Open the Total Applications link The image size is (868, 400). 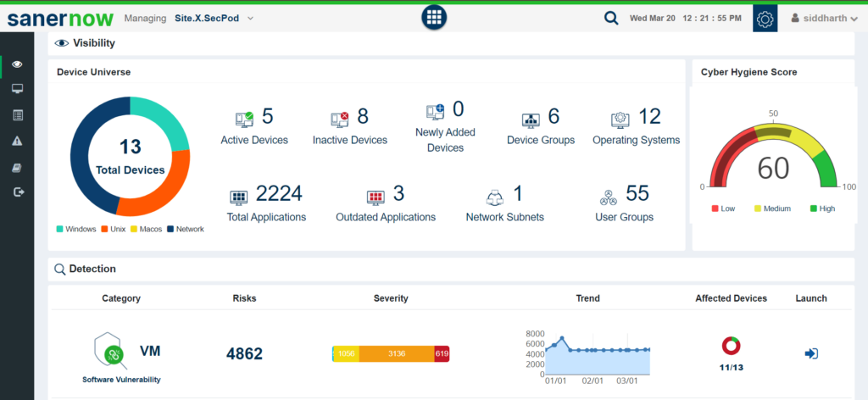(266, 218)
